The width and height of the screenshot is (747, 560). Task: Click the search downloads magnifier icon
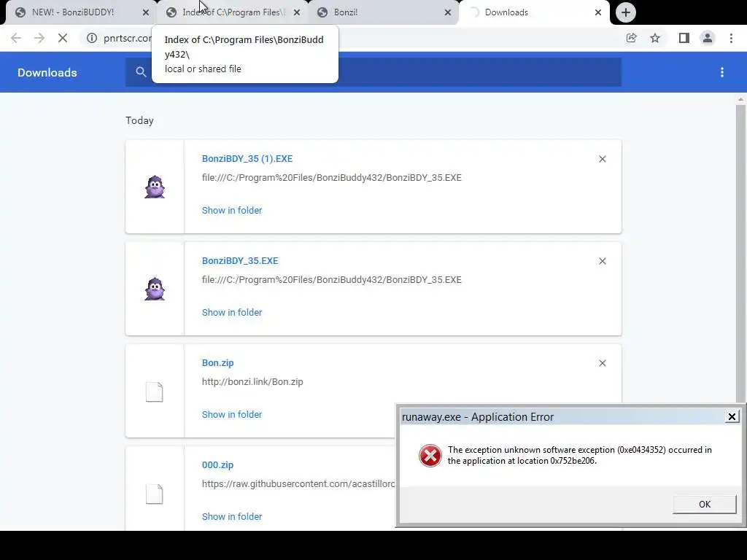(x=141, y=72)
